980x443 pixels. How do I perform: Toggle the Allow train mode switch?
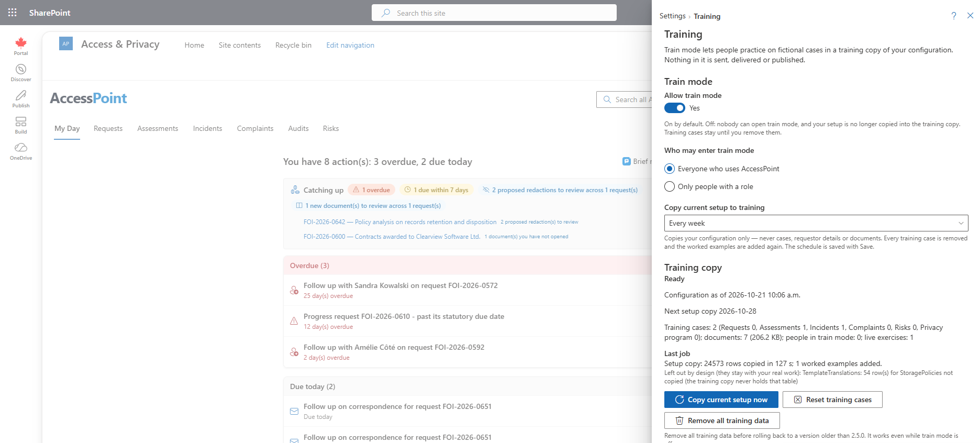675,108
